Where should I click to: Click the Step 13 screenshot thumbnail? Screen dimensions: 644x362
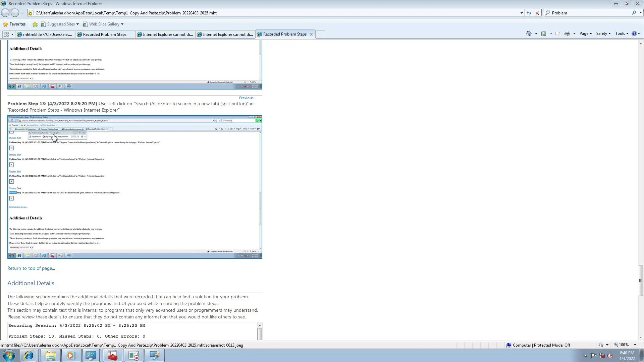click(135, 187)
